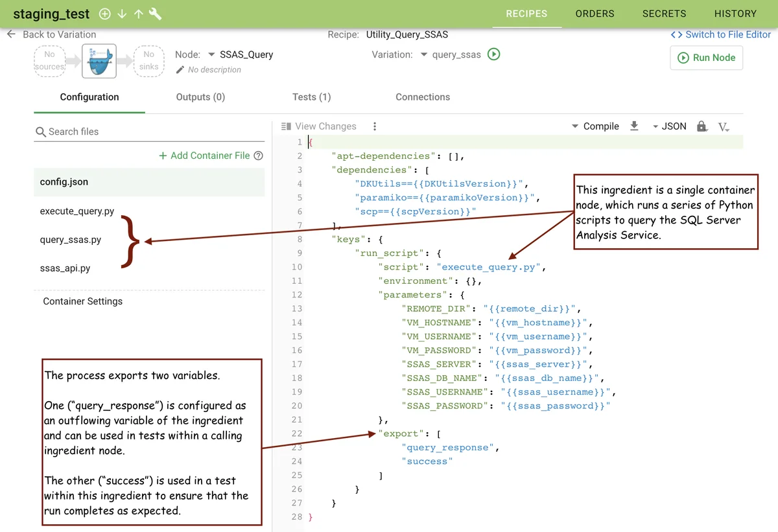Click the Docker whale container node icon
Screen dimensions: 778x532
coord(99,61)
